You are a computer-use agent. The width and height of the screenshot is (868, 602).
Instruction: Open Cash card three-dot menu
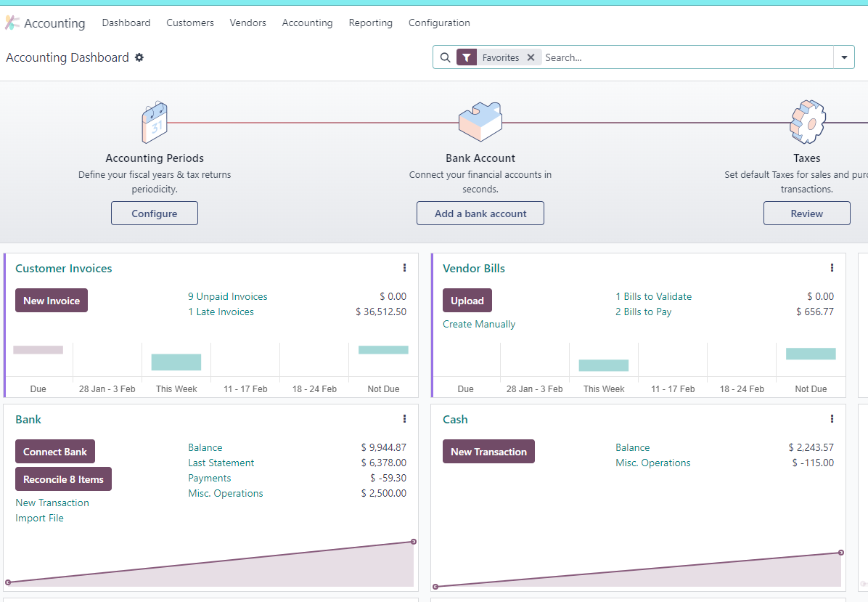tap(832, 419)
